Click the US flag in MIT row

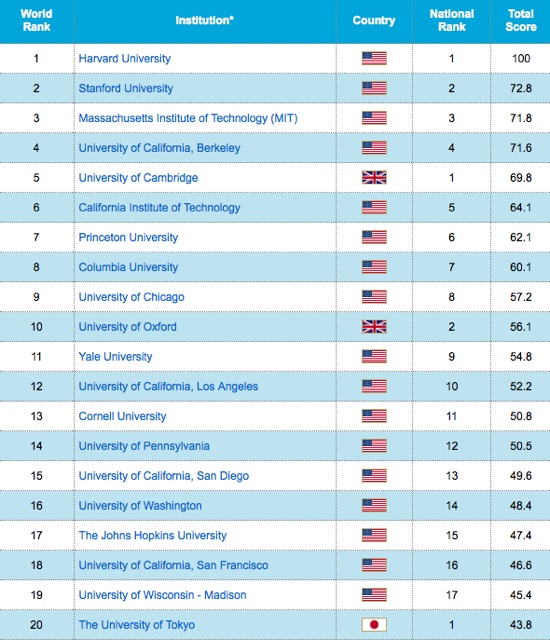point(374,118)
